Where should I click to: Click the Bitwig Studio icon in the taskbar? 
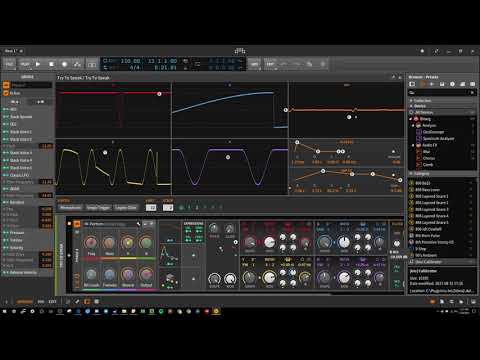216,311
